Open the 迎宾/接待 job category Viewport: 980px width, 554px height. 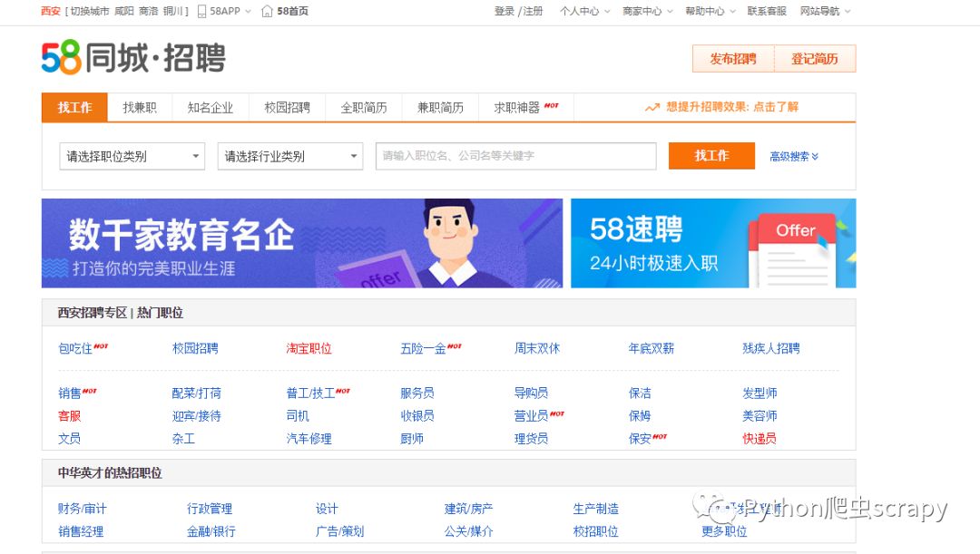196,416
